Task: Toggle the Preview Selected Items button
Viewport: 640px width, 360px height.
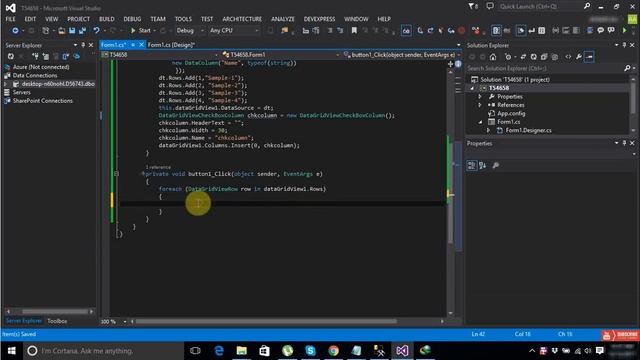Action: coord(589,57)
